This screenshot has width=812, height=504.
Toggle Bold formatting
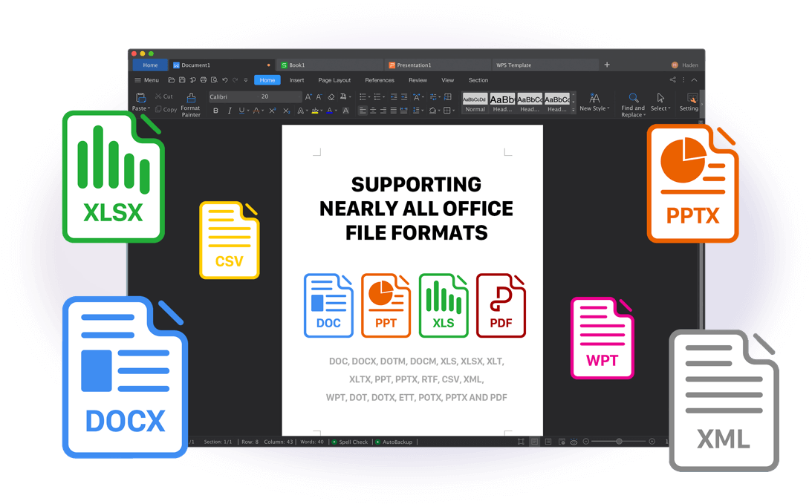[x=215, y=111]
